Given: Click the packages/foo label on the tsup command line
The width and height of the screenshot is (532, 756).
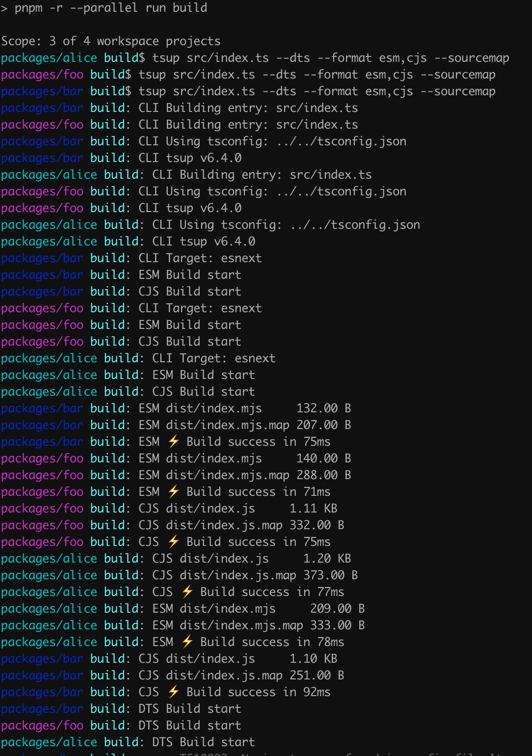Looking at the screenshot, I should click(x=42, y=75).
